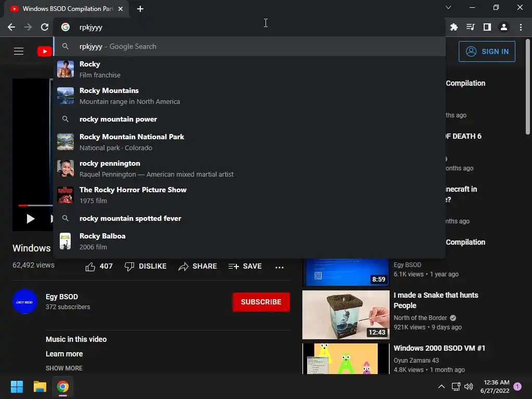Select The Rocky Horror Picture Show suggestion
The height and width of the screenshot is (399, 532).
tap(249, 195)
